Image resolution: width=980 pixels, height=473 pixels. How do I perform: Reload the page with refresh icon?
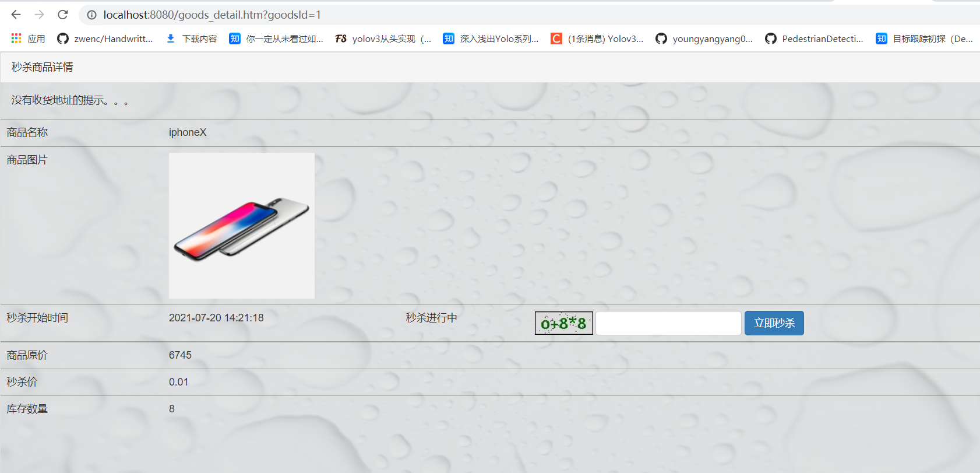click(x=63, y=15)
